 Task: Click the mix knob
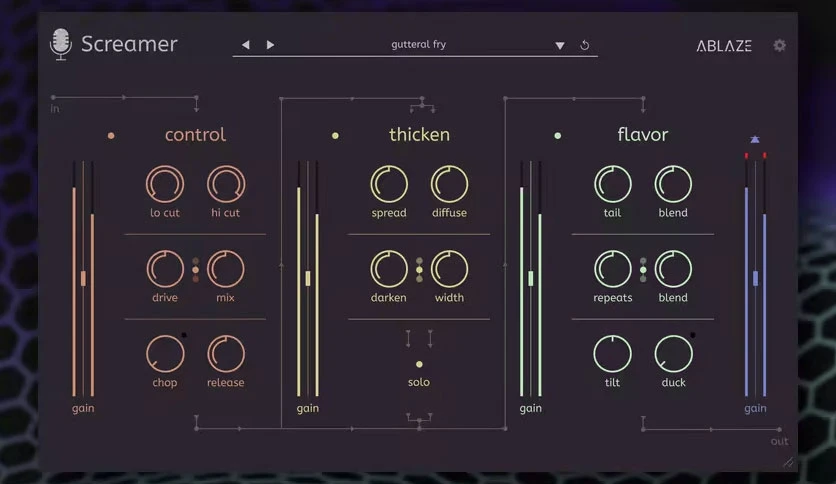pyautogui.click(x=226, y=269)
